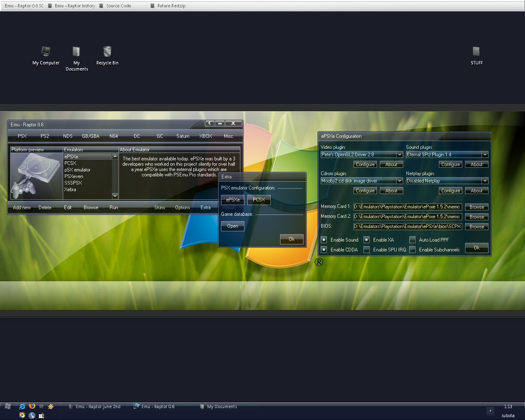Viewport: 525px width, 420px height.
Task: Switch to My Documents taskbar window
Action: [x=218, y=406]
